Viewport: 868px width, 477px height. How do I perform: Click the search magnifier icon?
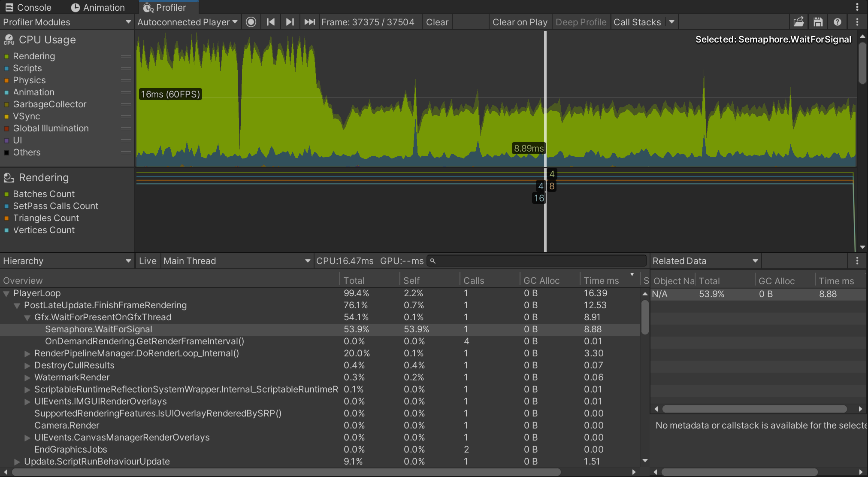tap(433, 261)
